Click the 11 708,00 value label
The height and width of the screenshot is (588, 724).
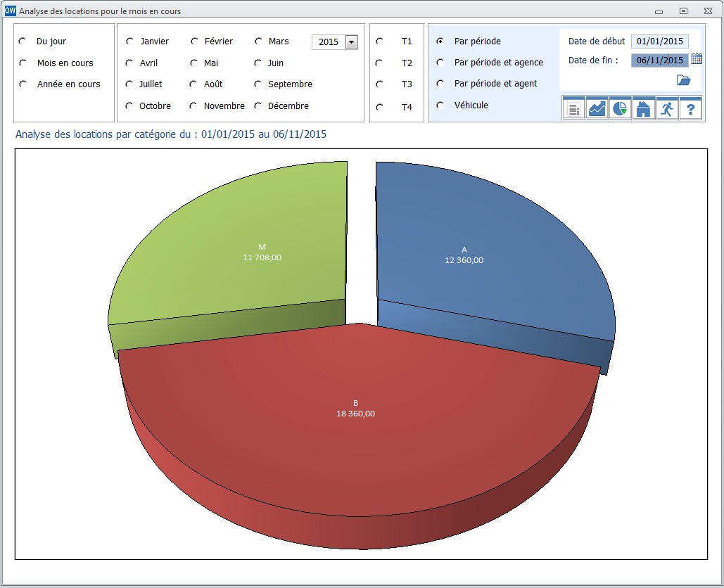click(x=262, y=257)
